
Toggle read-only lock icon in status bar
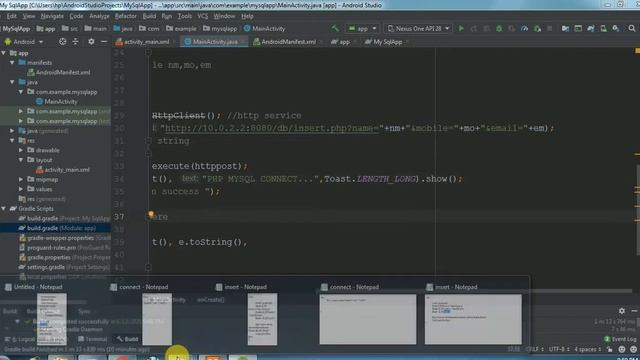pyautogui.click(x=609, y=349)
